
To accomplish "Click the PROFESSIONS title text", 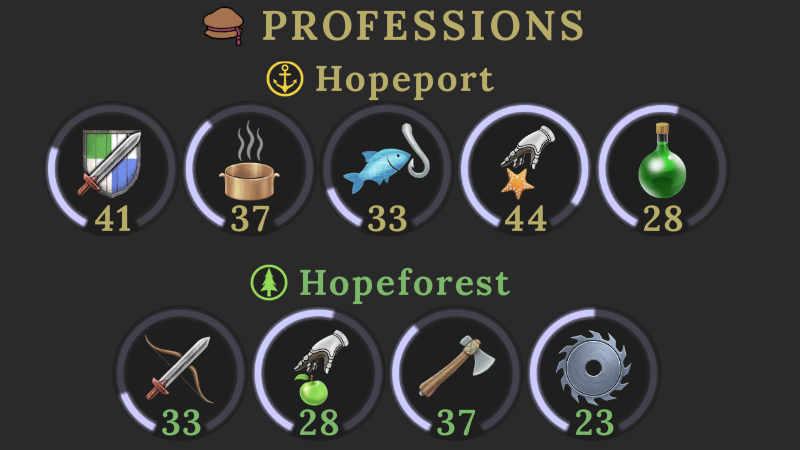I will point(423,26).
